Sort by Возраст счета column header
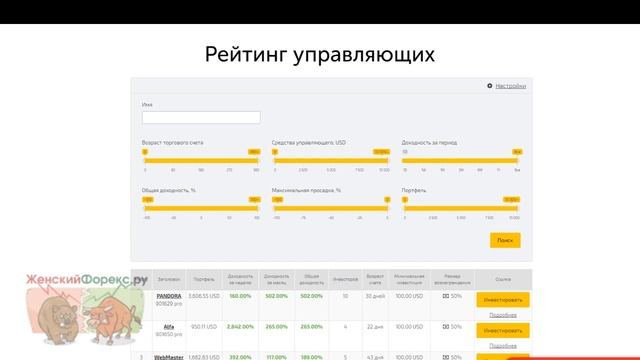Screen dimensions: 640x360 pos(375,280)
